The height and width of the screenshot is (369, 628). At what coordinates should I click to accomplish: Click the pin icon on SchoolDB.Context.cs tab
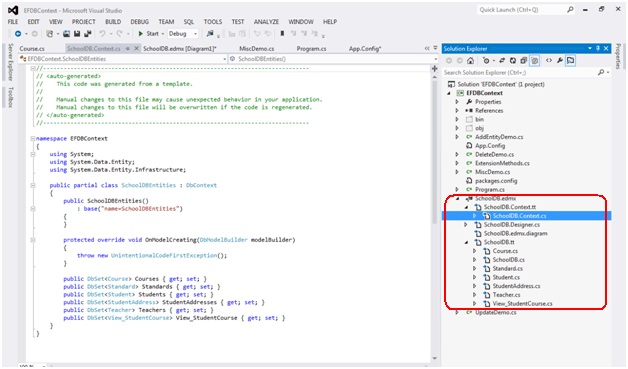(128, 48)
